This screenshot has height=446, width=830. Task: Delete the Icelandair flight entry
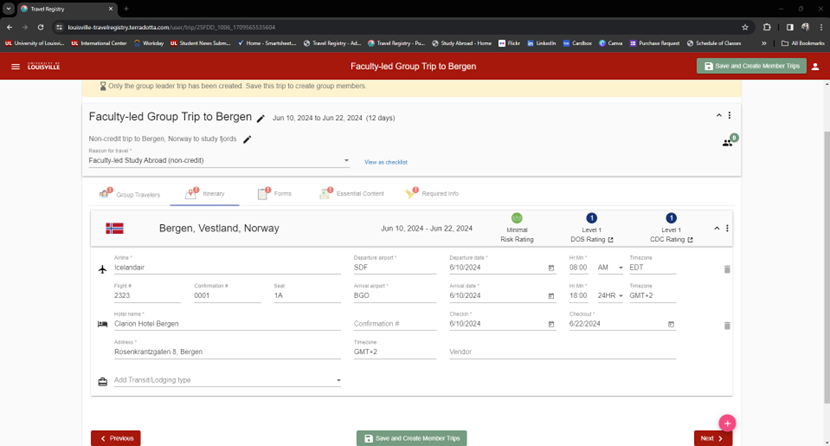[x=727, y=269]
